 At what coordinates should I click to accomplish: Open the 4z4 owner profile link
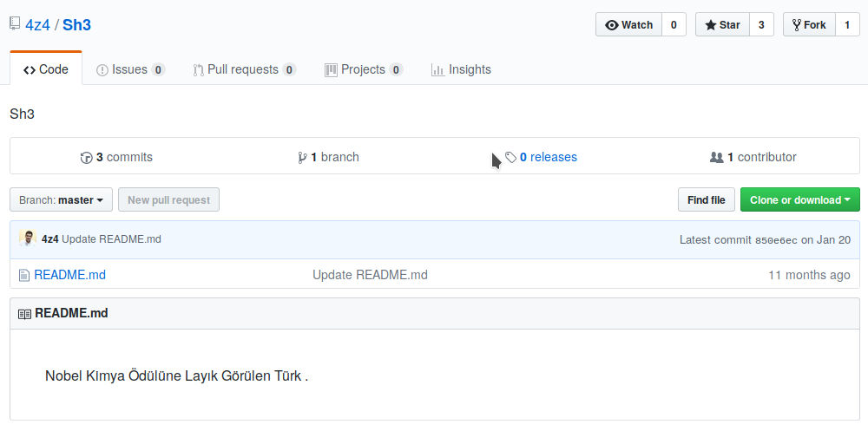(x=37, y=25)
